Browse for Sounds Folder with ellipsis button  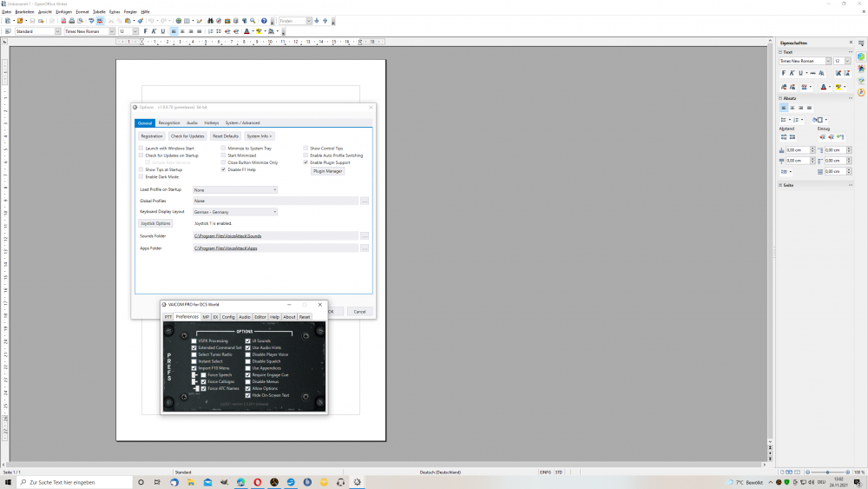(x=365, y=235)
